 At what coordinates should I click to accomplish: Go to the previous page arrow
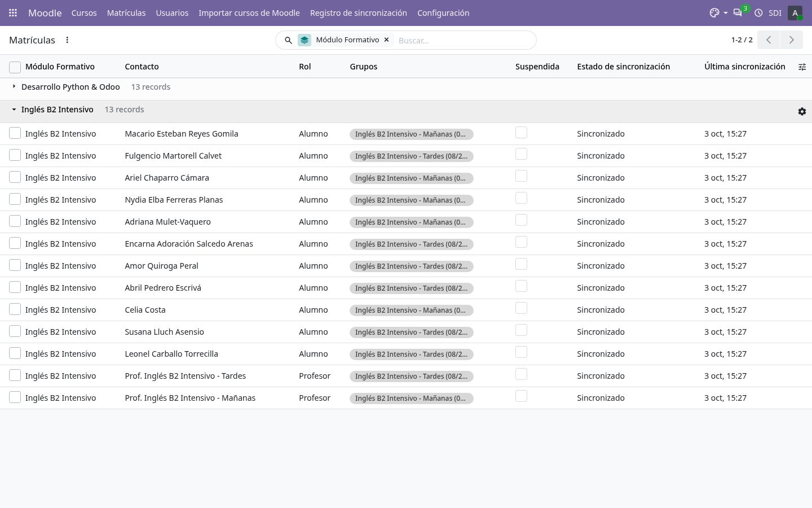[x=769, y=40]
